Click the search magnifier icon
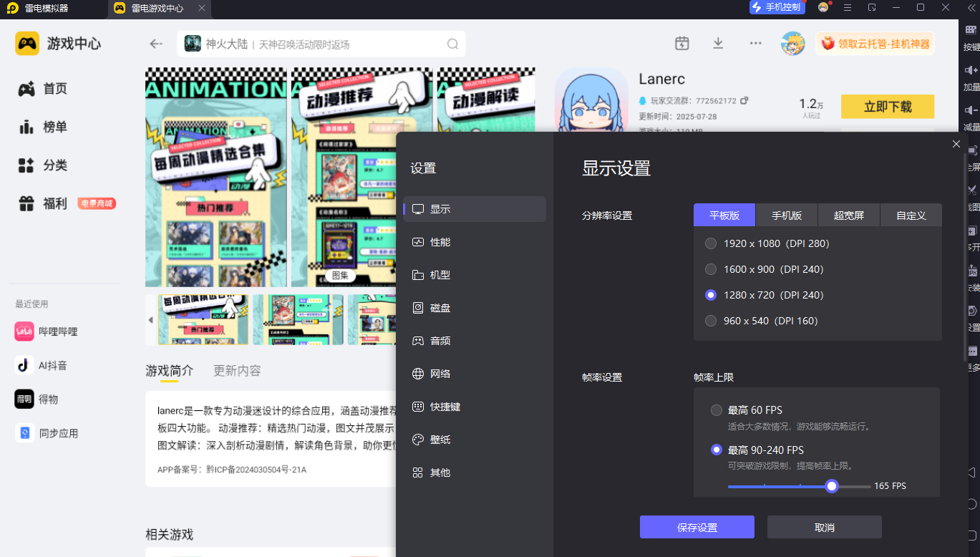Screen dimensions: 980x557 click(x=452, y=44)
